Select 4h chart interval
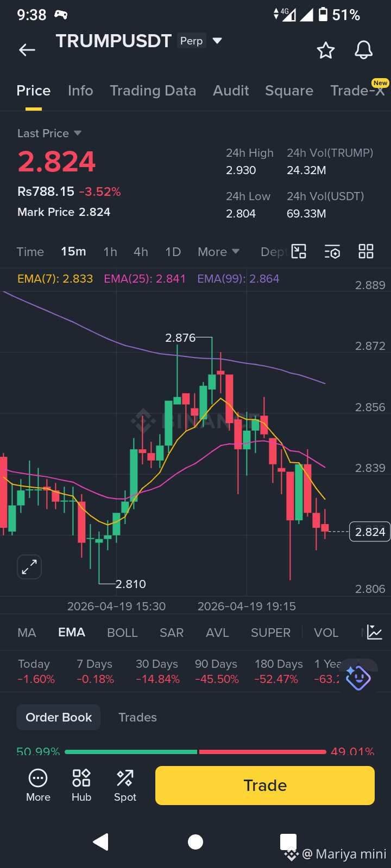The width and height of the screenshot is (391, 868). (x=141, y=252)
